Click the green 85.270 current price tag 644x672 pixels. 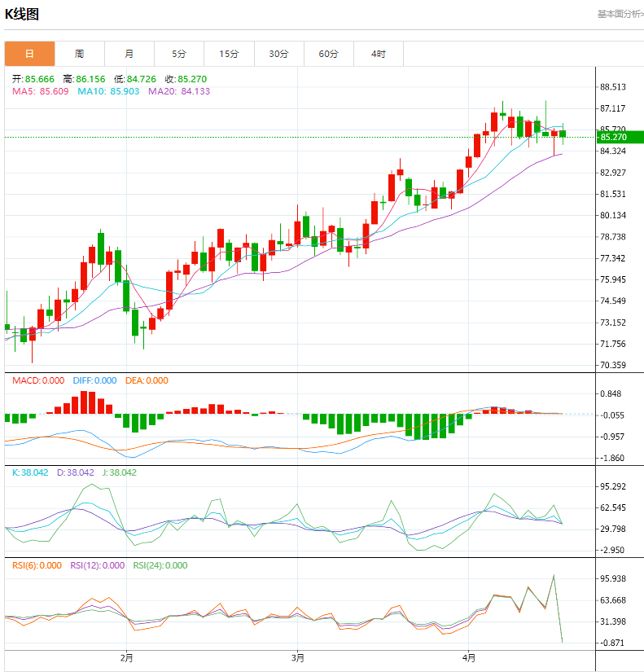point(620,137)
